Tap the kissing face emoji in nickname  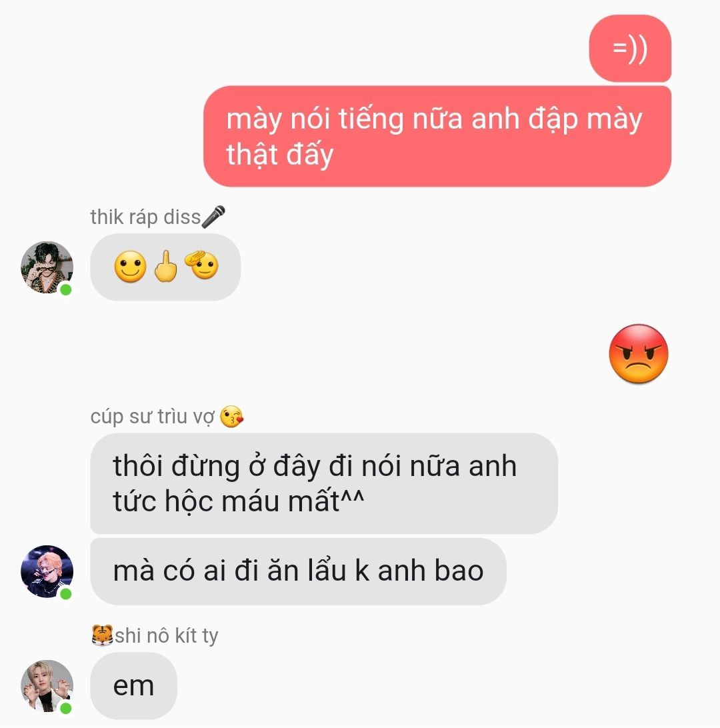[x=231, y=417]
